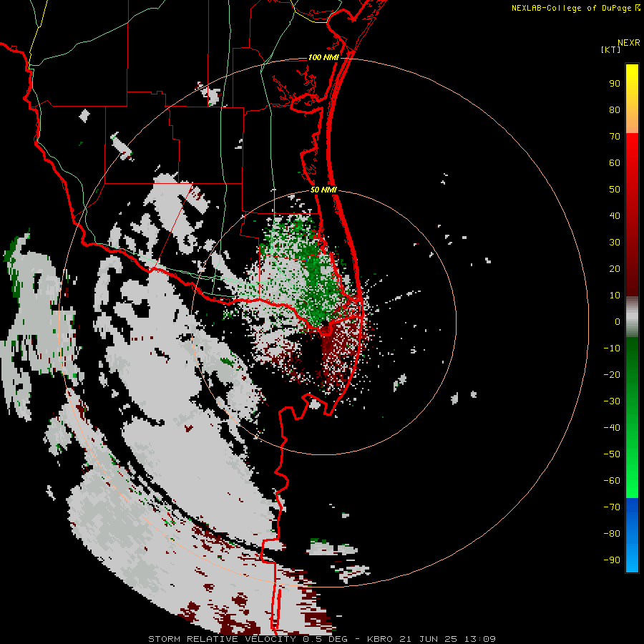Click the blue bottom of the color bar

pos(632,535)
